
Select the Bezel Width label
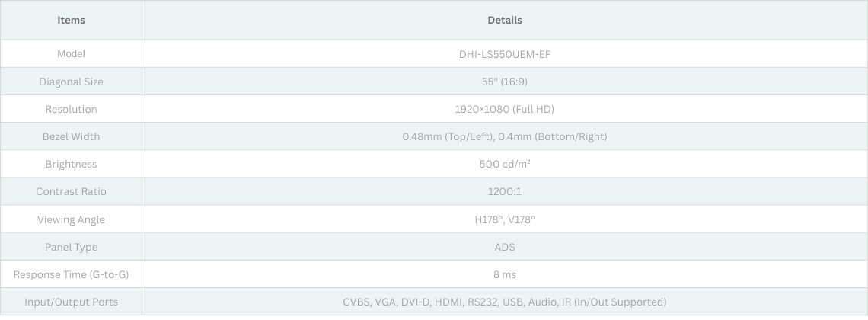71,136
